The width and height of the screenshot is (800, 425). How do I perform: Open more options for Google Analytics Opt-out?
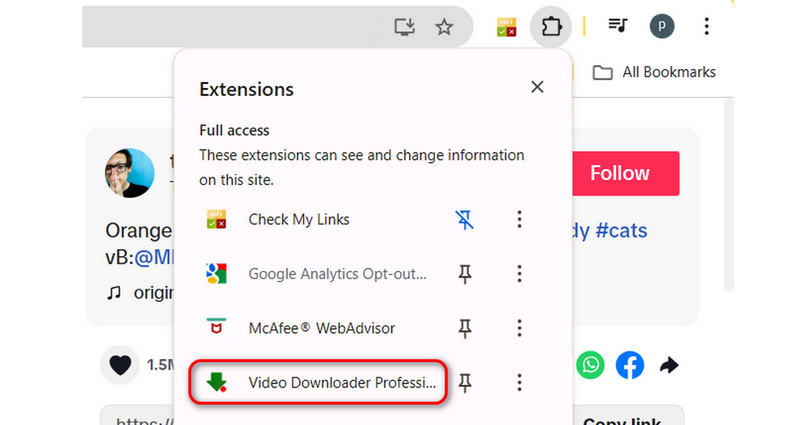[519, 274]
